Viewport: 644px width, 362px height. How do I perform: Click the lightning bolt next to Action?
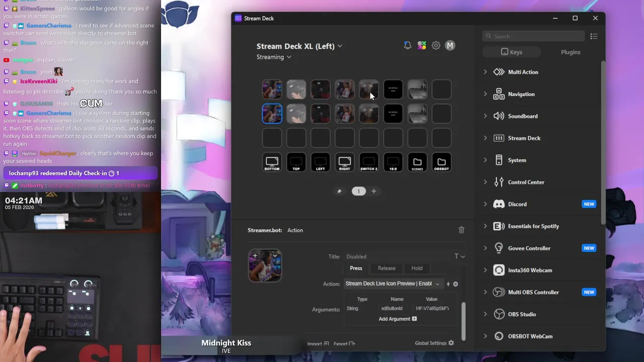[448, 284]
